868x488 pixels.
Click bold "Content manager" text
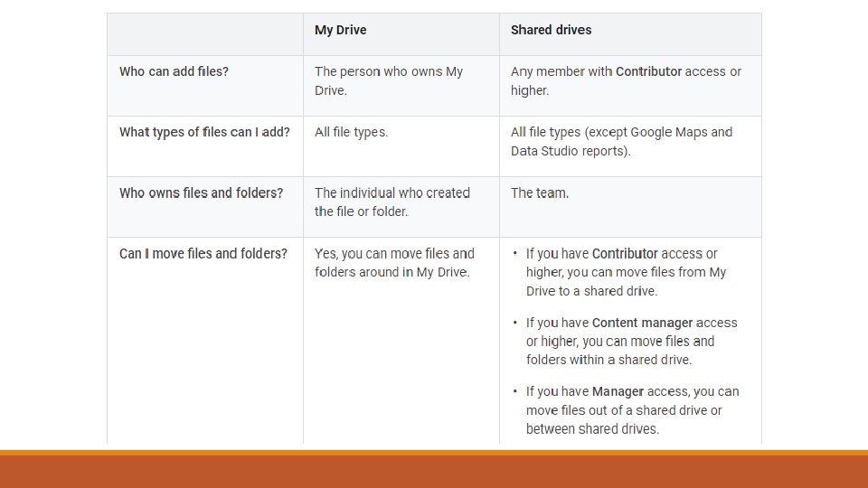click(x=642, y=323)
